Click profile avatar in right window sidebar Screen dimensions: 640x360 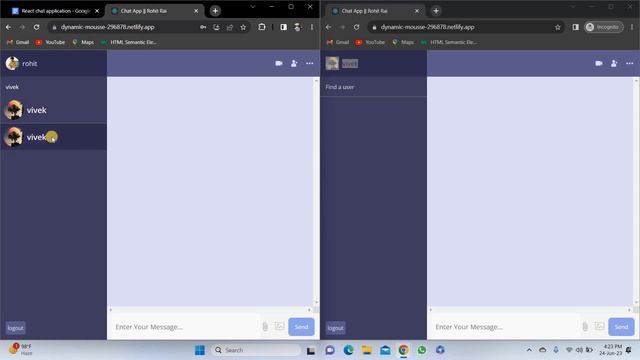pyautogui.click(x=332, y=63)
